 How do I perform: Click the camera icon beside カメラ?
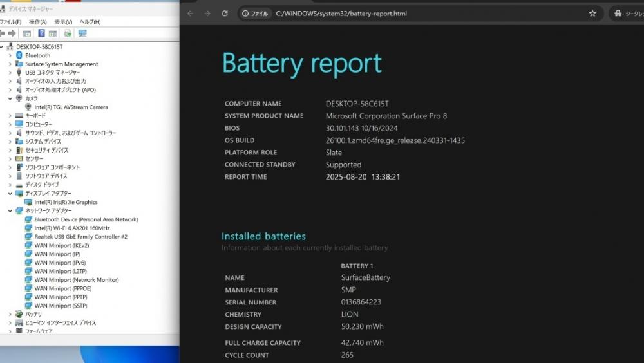point(19,98)
